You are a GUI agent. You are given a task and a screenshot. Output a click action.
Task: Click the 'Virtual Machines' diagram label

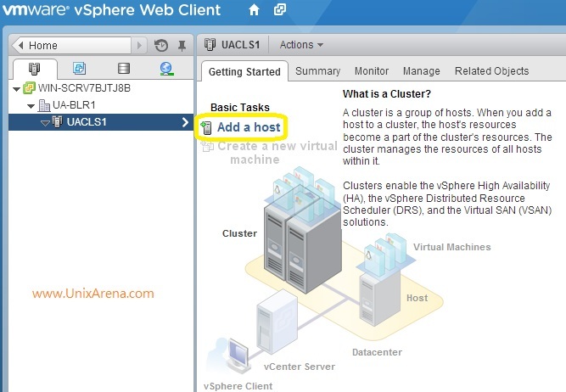[x=452, y=247]
